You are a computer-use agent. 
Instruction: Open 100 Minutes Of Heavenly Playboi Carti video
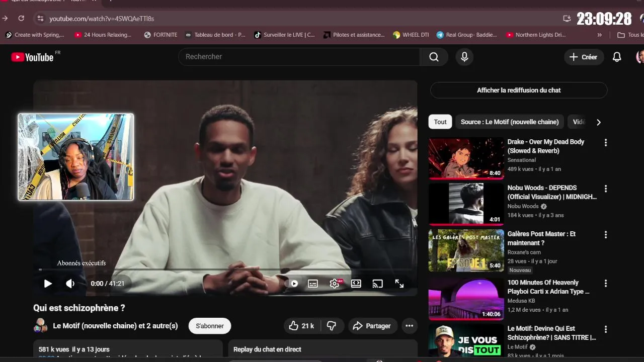point(548,287)
